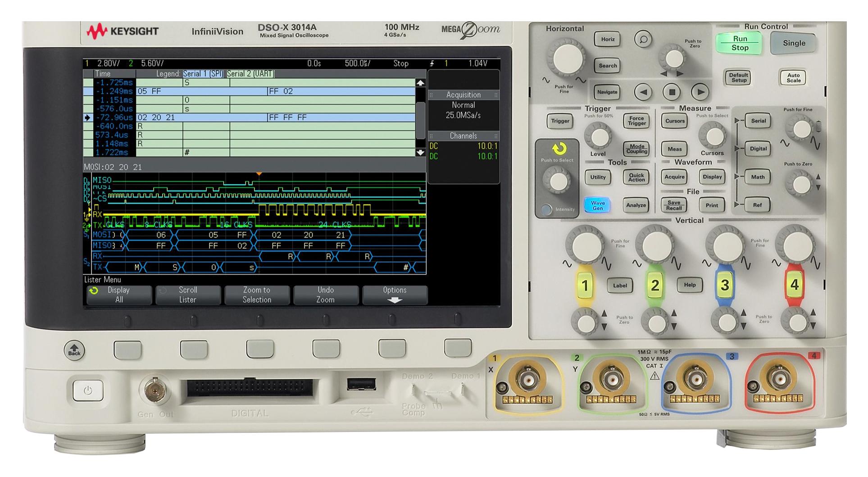Push the Ref waveform button
The image size is (868, 477).
click(x=757, y=205)
